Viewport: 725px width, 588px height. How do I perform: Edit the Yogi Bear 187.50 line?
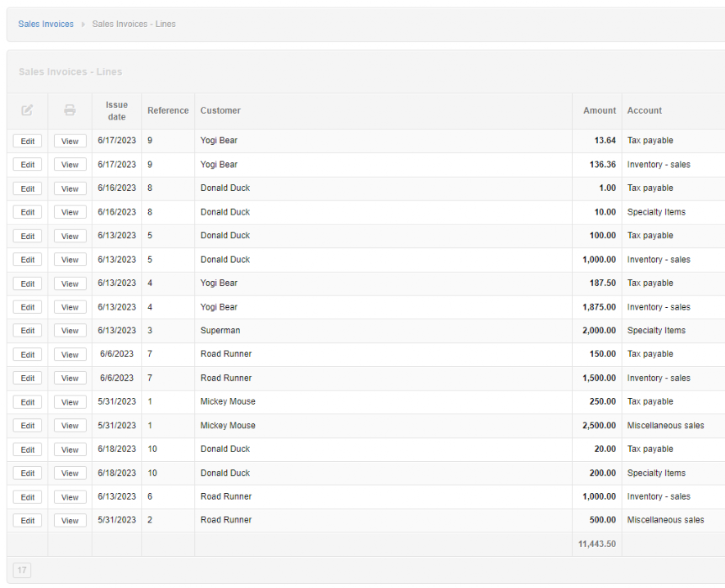pos(27,284)
